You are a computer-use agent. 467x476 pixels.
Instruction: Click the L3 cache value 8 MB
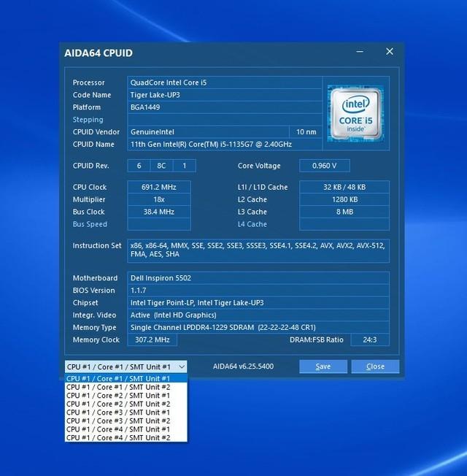(344, 212)
